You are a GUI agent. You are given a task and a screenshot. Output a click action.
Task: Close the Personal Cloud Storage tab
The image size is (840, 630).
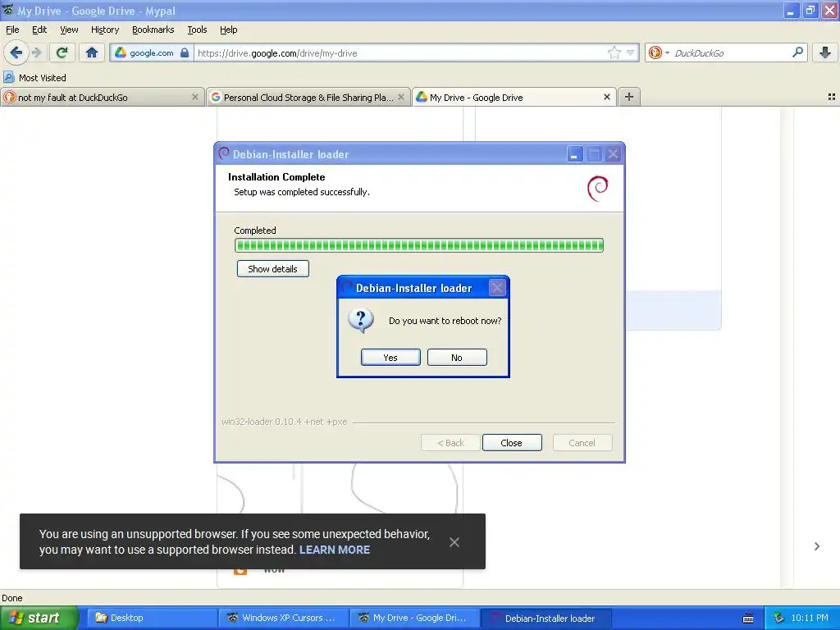(x=400, y=97)
